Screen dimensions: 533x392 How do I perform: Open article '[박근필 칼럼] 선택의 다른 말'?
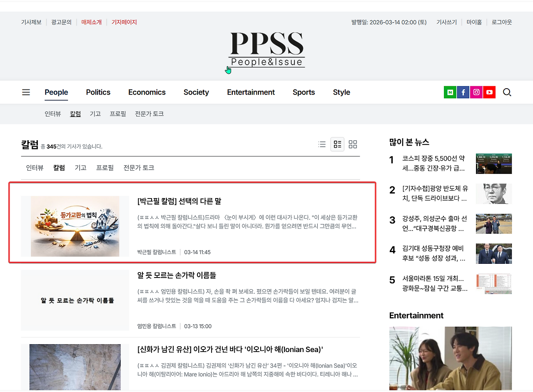(179, 201)
